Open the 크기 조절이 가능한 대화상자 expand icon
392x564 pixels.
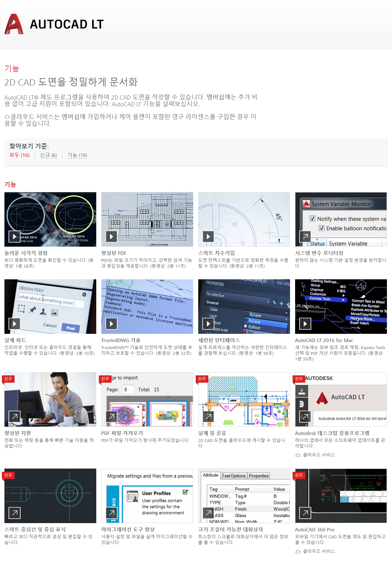coord(208,513)
